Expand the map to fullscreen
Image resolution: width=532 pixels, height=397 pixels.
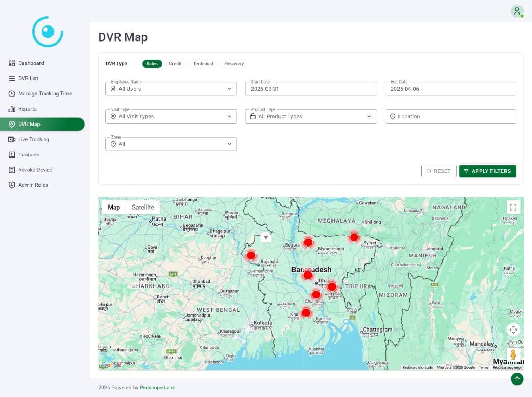coord(513,207)
